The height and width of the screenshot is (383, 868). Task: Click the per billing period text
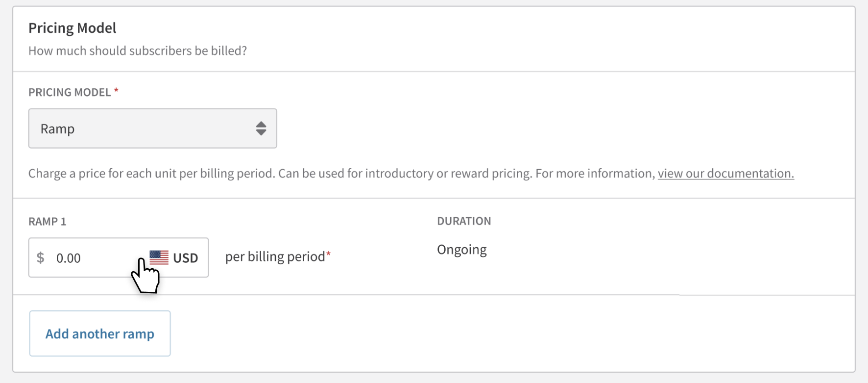coord(275,257)
